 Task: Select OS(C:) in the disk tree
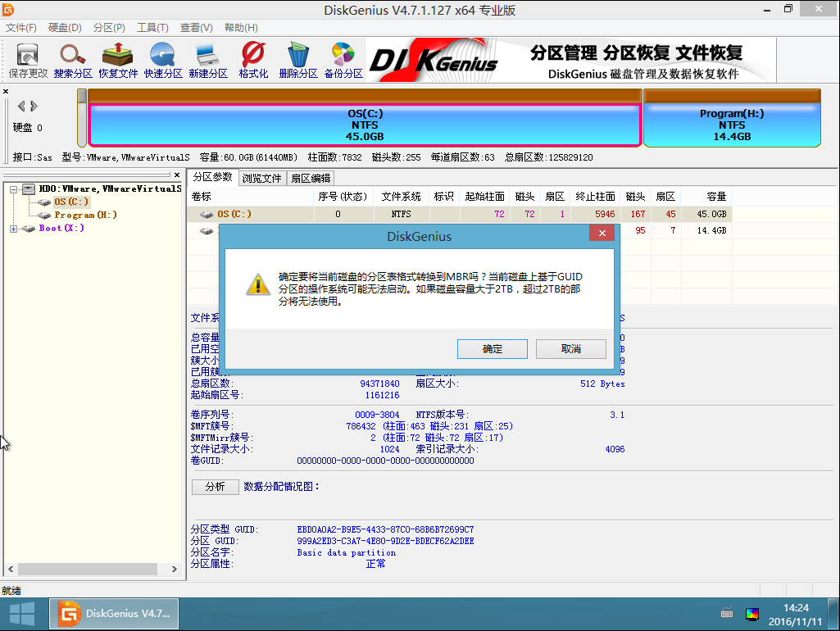tap(71, 202)
